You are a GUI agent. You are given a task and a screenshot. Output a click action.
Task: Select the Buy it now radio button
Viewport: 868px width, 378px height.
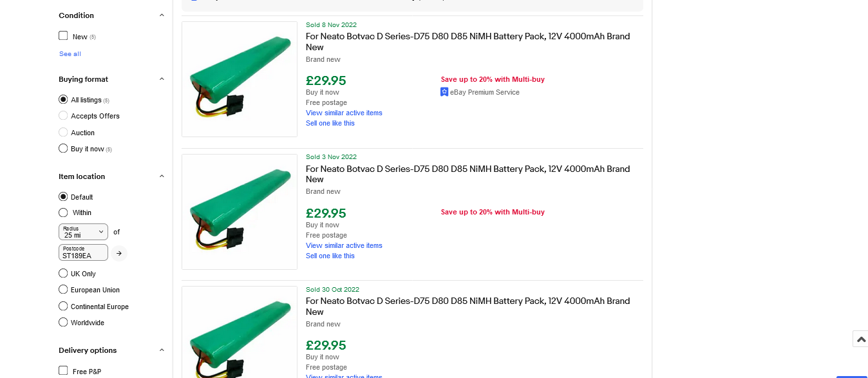63,149
